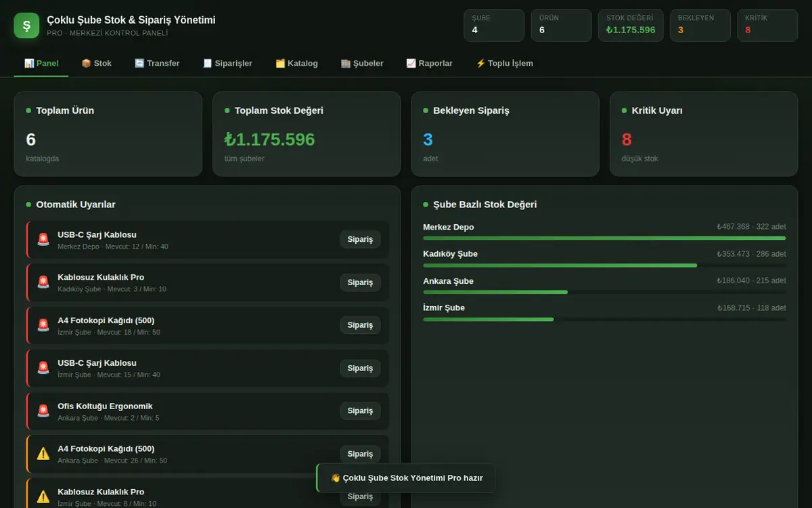The width and height of the screenshot is (812, 508).
Task: Order Merkez Depo USB-C cable via Sipariş button
Action: tap(360, 239)
